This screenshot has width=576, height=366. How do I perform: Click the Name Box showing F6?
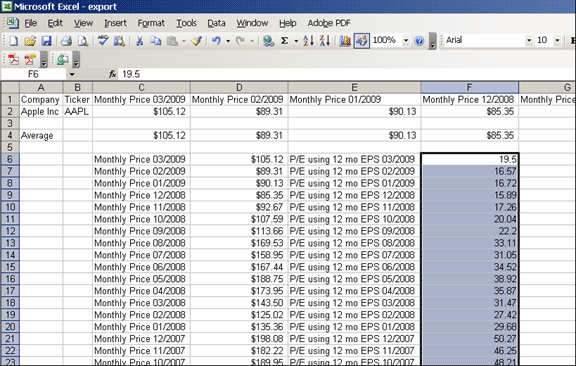click(x=33, y=74)
